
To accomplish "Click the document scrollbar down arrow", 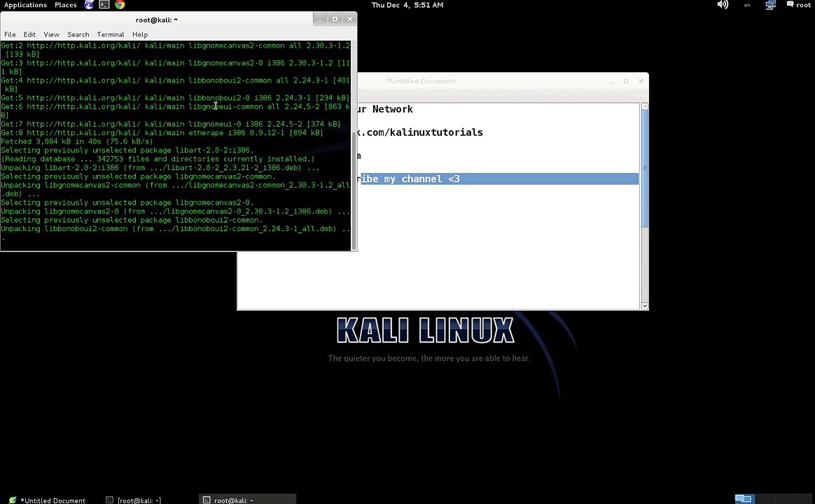I will [645, 306].
